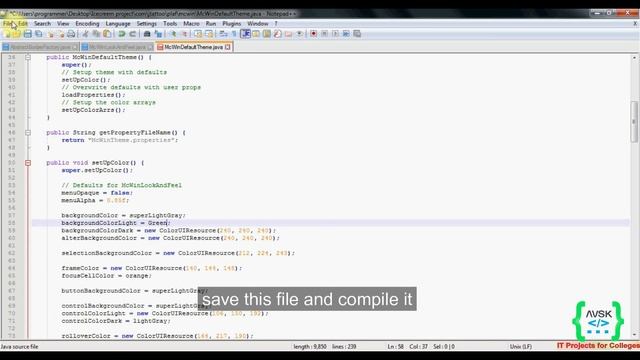This screenshot has width=640, height=360.
Task: Click the Copy toolbar icon
Action: point(96,34)
